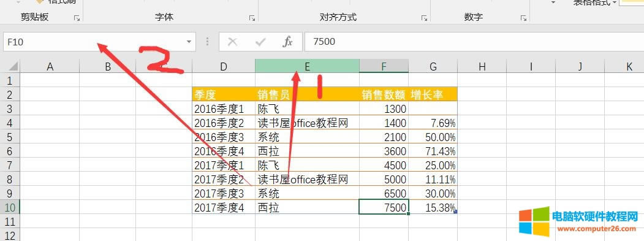Select the cell with value 1400
Viewport: 644px width, 241px height.
click(384, 123)
